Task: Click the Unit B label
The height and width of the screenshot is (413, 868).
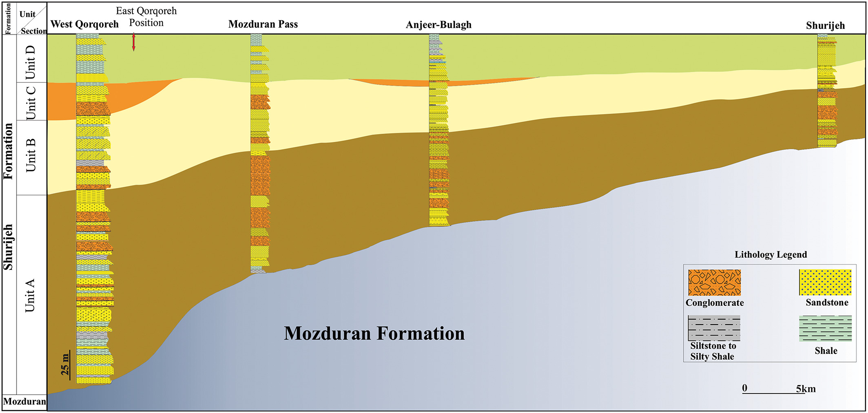Action: coord(31,155)
